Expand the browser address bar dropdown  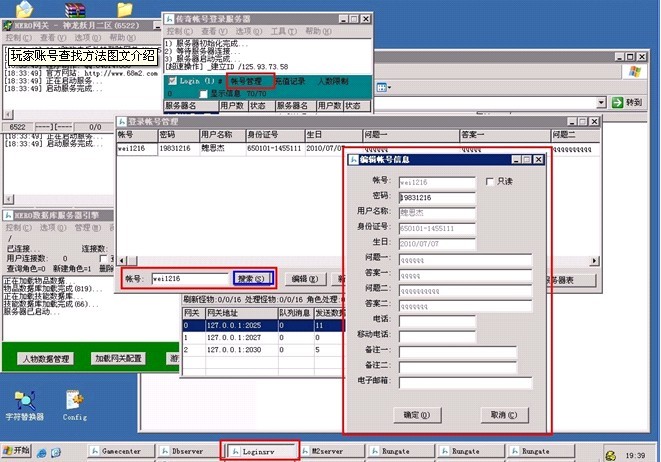pyautogui.click(x=600, y=102)
